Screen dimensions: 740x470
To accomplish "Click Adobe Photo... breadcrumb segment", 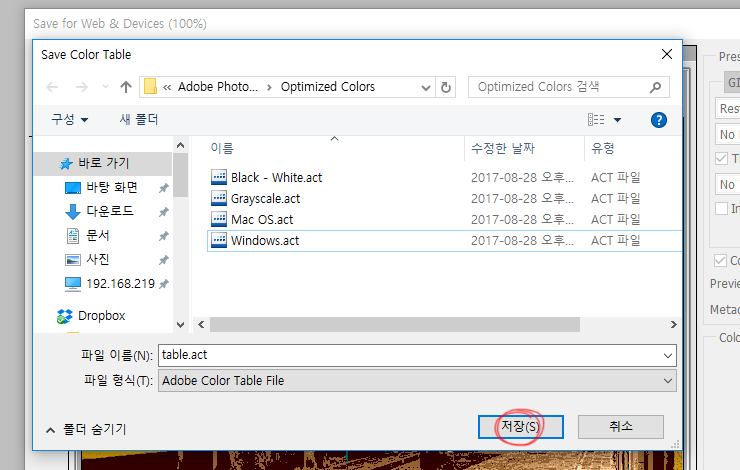I will click(x=218, y=87).
